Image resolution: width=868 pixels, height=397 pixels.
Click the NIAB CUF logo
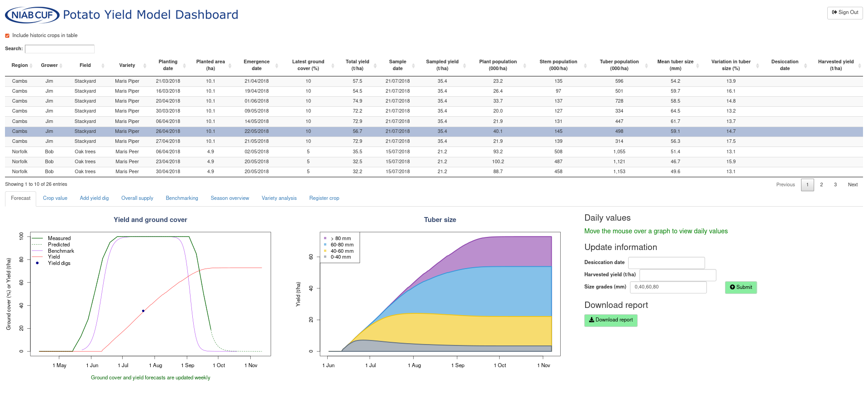pyautogui.click(x=32, y=15)
